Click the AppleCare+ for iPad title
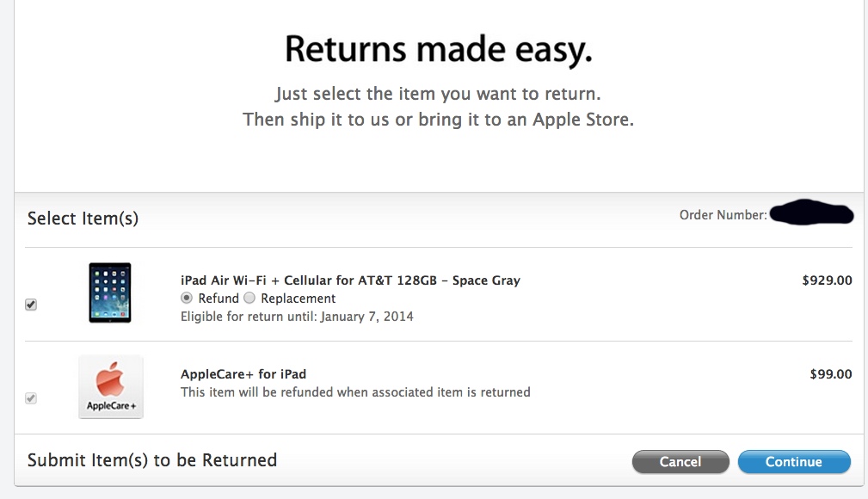This screenshot has height=499, width=868. pos(243,374)
